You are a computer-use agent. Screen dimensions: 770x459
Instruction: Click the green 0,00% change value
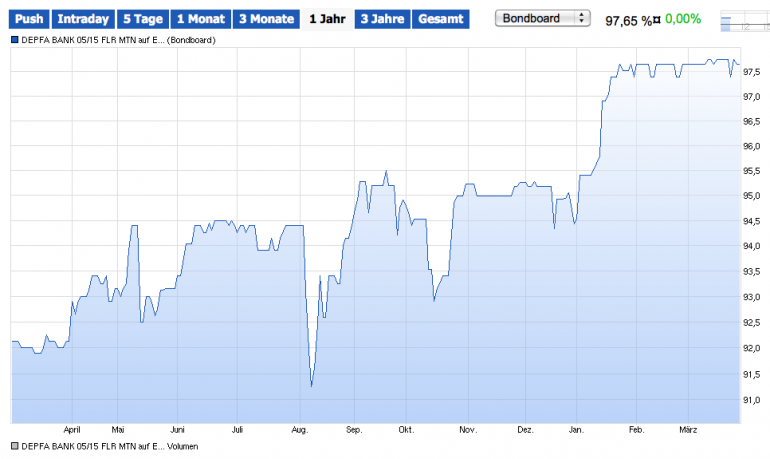point(683,19)
